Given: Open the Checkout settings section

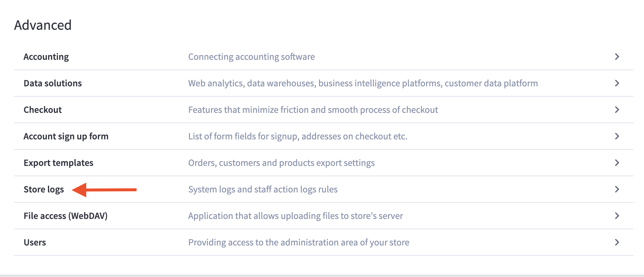Looking at the screenshot, I should pos(43,110).
